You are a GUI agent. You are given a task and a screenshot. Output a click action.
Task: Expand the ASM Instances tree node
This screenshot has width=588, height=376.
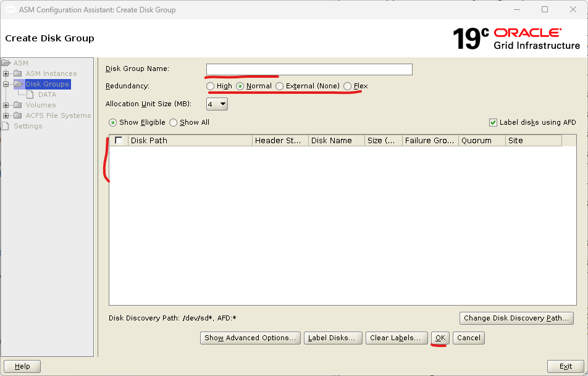[x=6, y=73]
